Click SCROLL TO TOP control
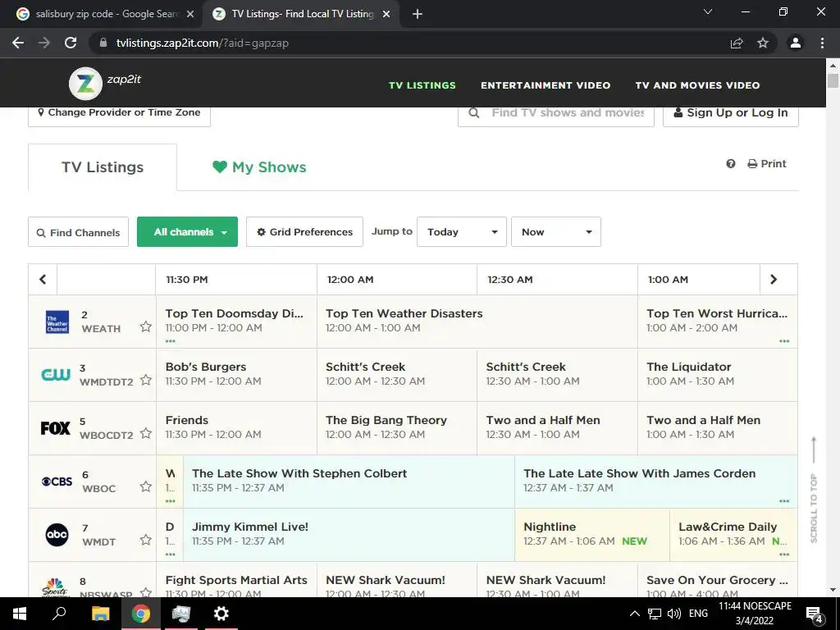Viewport: 840px width, 630px height. pos(814,491)
